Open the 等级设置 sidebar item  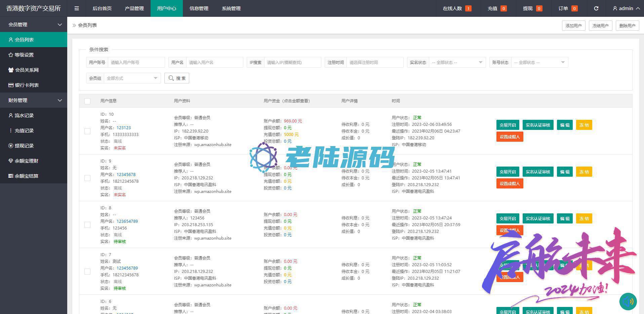coord(34,55)
